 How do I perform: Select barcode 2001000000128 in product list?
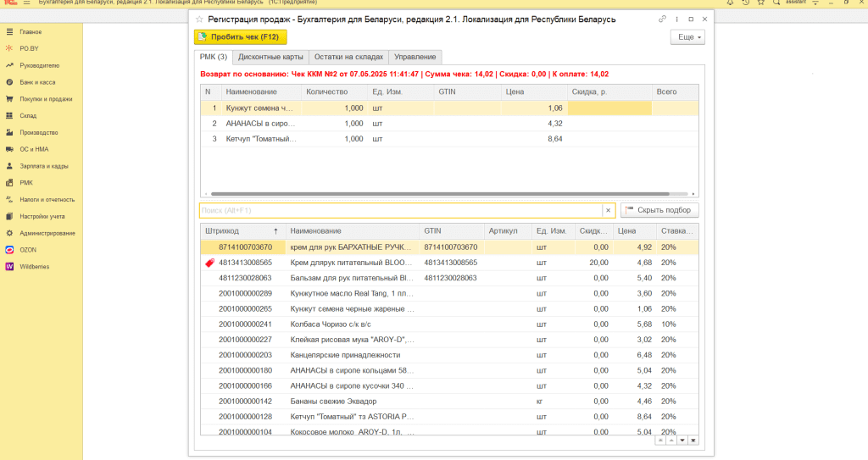tap(245, 417)
